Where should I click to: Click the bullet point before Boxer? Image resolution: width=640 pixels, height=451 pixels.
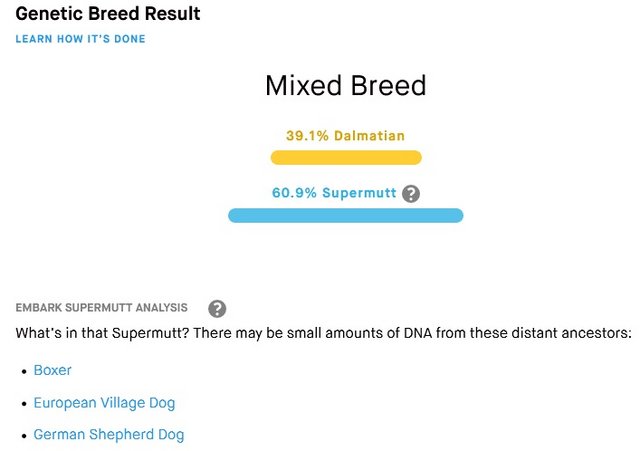point(25,371)
